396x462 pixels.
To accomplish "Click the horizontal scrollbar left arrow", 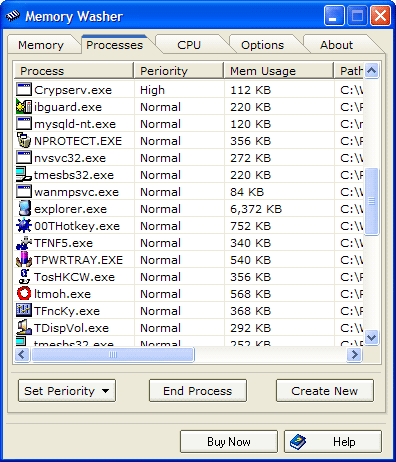I will pyautogui.click(x=22, y=354).
